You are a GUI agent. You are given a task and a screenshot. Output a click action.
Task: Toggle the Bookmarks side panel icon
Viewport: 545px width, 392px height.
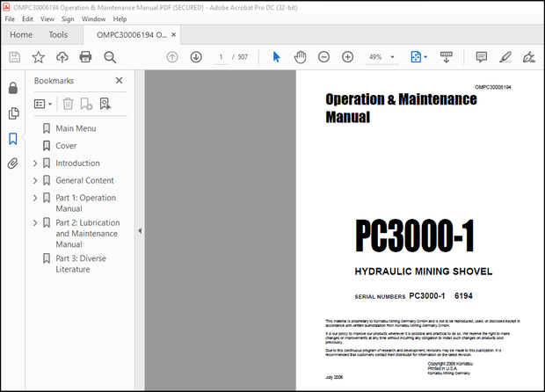[13, 139]
